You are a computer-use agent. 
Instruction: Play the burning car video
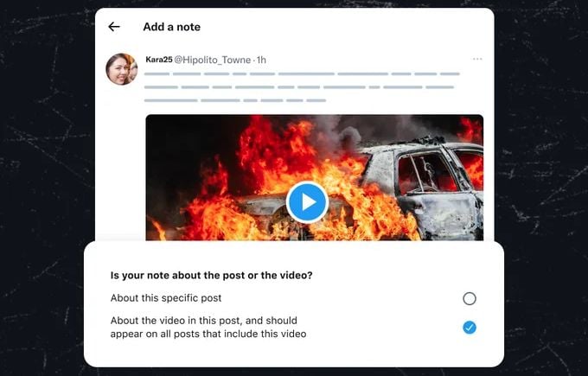point(308,202)
